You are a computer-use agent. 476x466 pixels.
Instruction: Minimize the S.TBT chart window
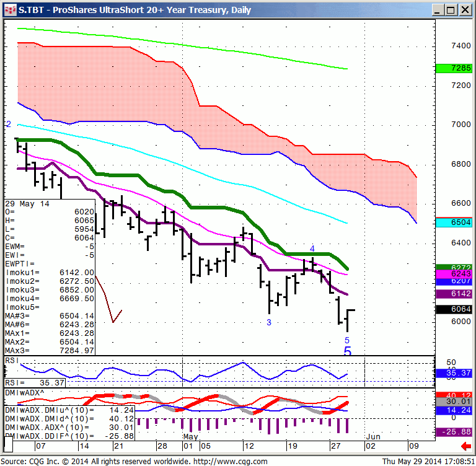tap(437, 10)
